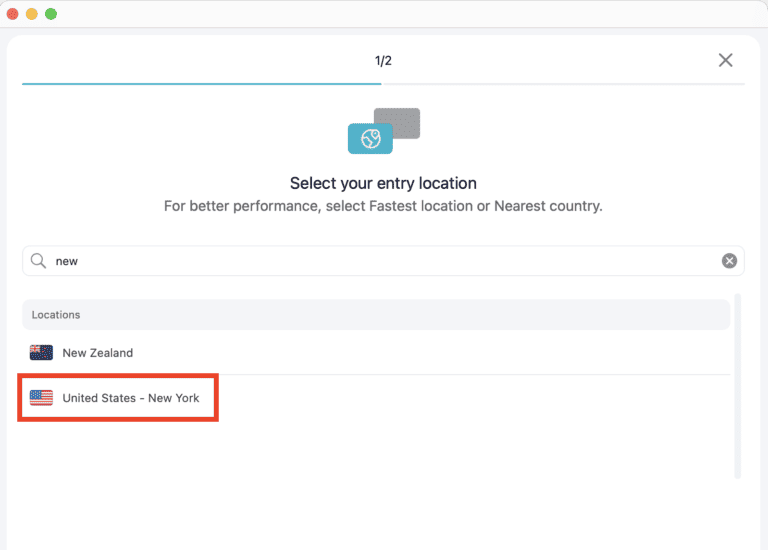Viewport: 768px width, 550px height.
Task: Minimize window with the yellow button
Action: coord(32,14)
